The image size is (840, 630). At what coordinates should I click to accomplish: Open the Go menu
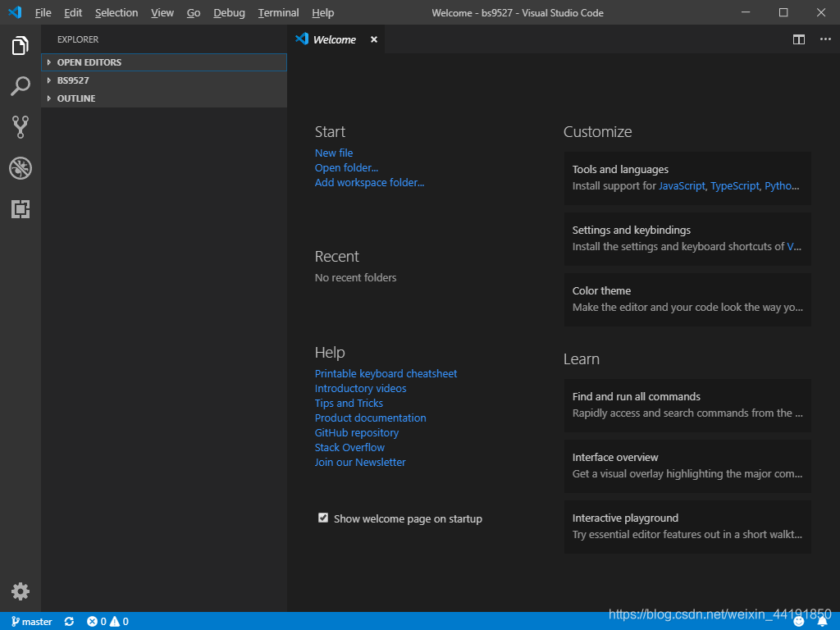194,13
